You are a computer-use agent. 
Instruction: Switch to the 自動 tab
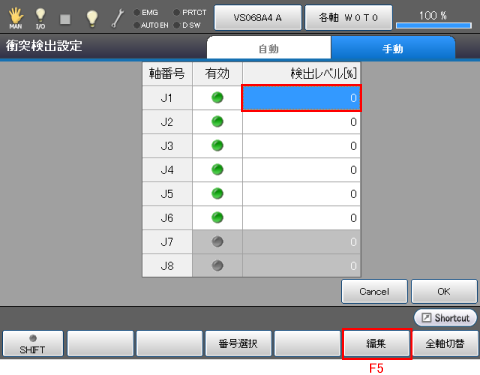(269, 48)
